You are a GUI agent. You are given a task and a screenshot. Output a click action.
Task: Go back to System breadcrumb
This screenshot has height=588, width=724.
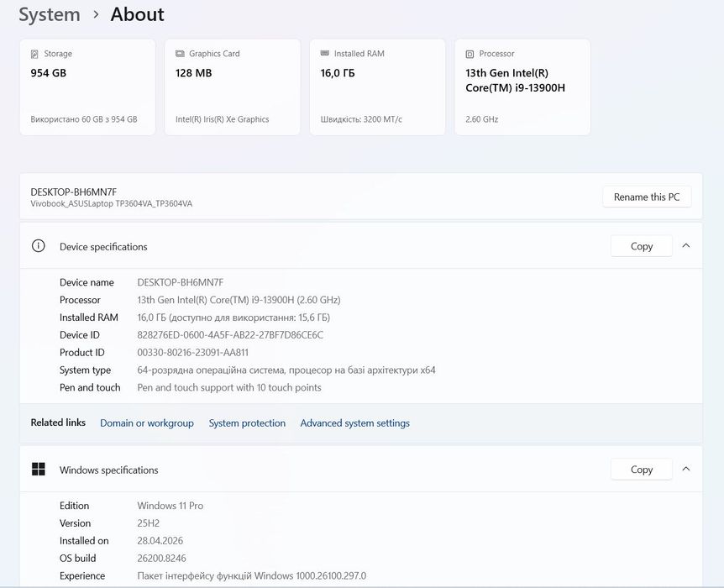[x=50, y=15]
